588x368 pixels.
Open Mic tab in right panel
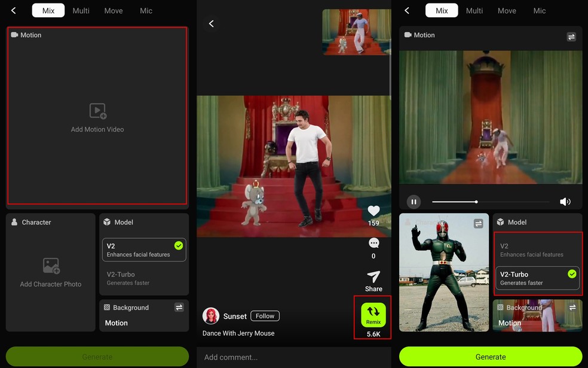coord(539,11)
